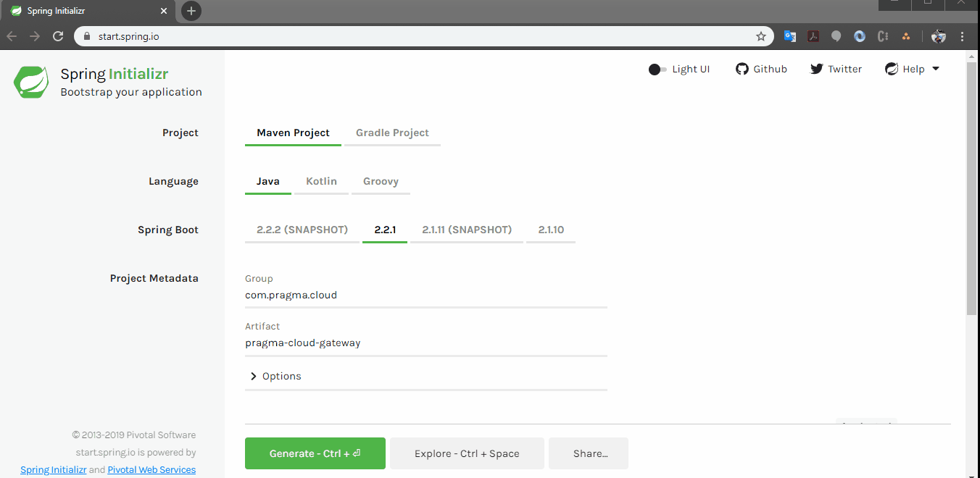Select the 2.2.2 SNAPSHOT version
The width and height of the screenshot is (980, 478).
tap(302, 229)
